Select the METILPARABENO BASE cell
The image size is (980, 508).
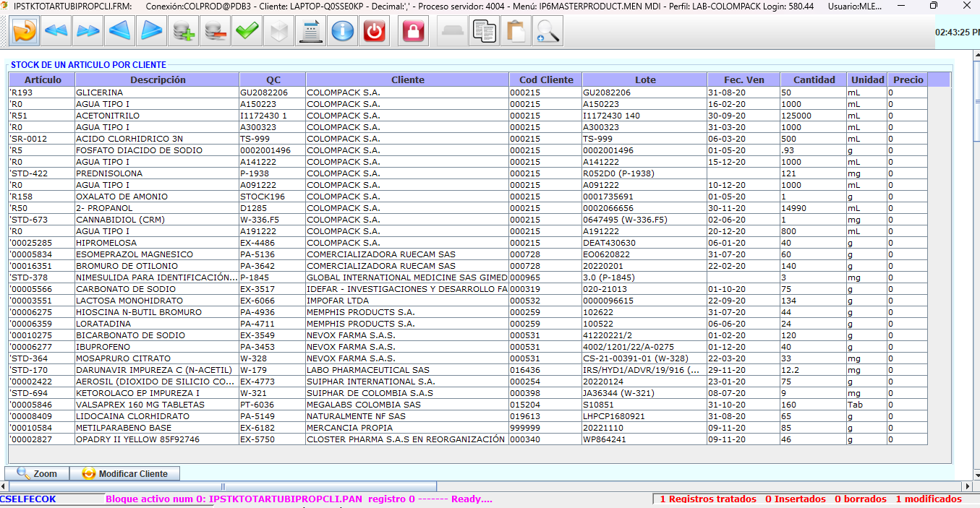click(158, 428)
